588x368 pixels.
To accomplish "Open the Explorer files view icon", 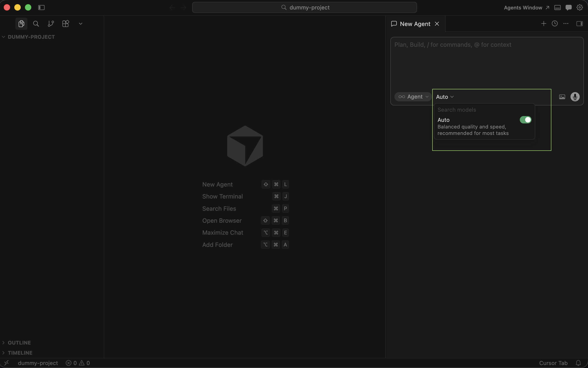I will click(x=21, y=24).
